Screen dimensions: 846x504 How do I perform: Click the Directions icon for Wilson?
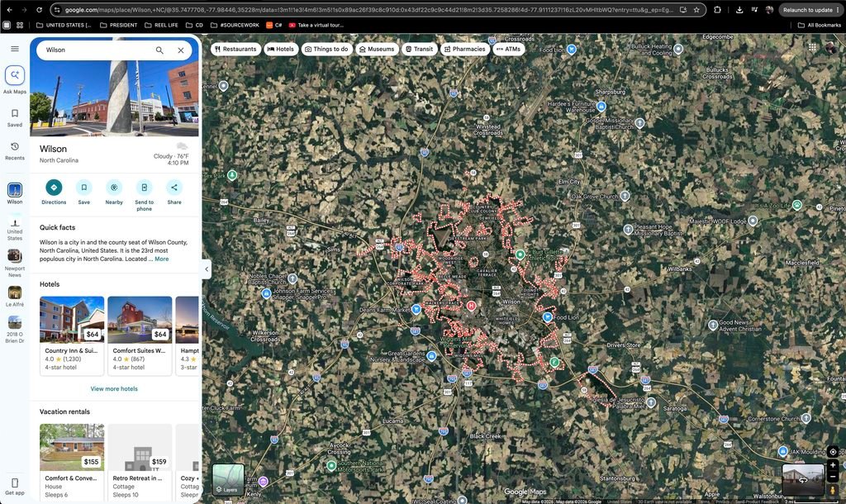tap(54, 188)
